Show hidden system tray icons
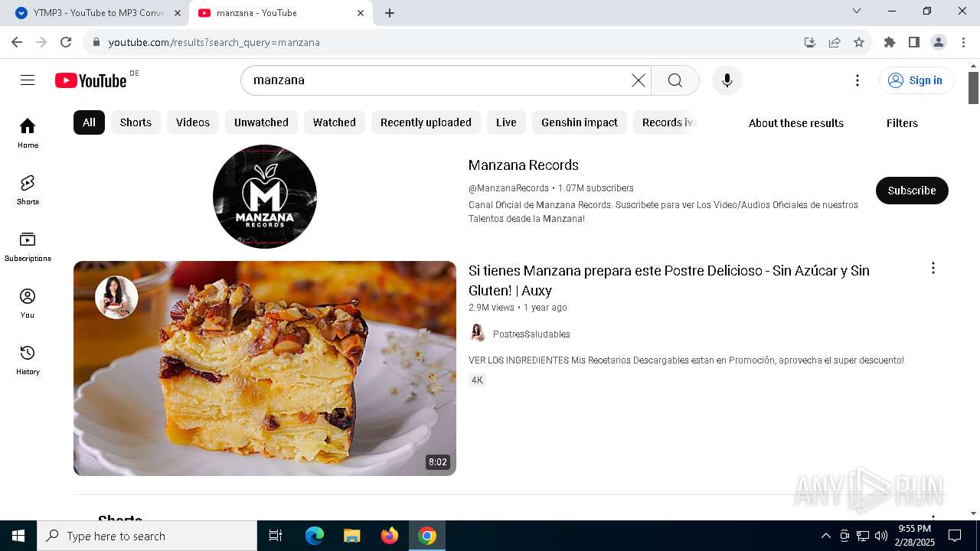Screen dimensions: 980x551 pos(825,536)
